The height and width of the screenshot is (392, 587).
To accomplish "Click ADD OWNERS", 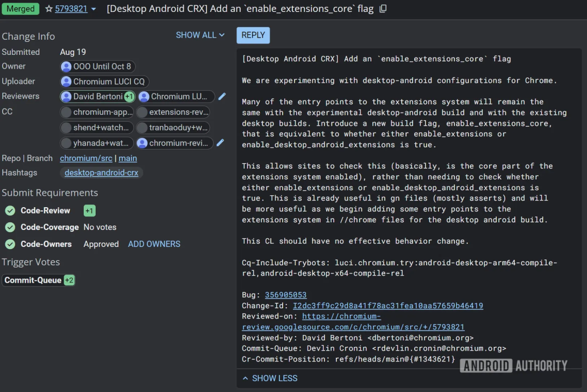I will [x=154, y=244].
